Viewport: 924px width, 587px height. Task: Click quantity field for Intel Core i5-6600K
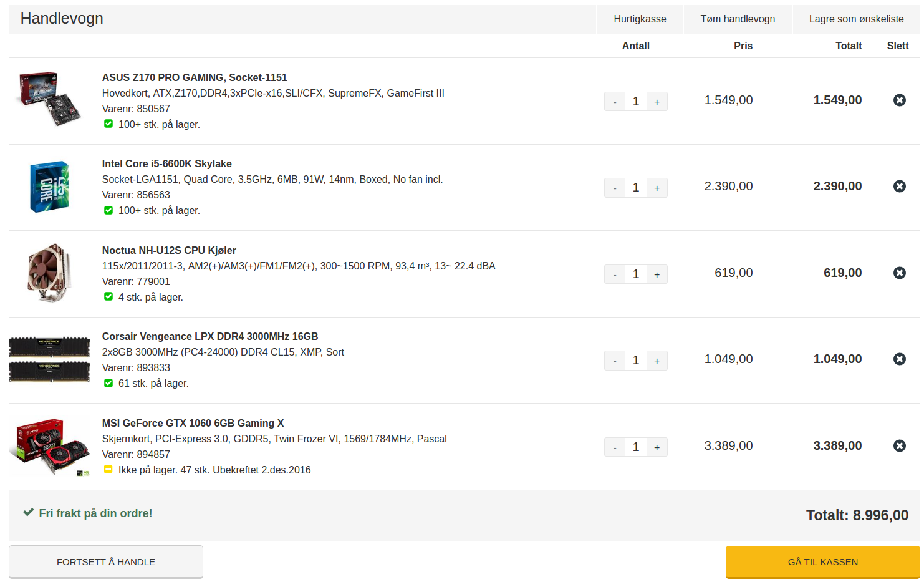636,188
